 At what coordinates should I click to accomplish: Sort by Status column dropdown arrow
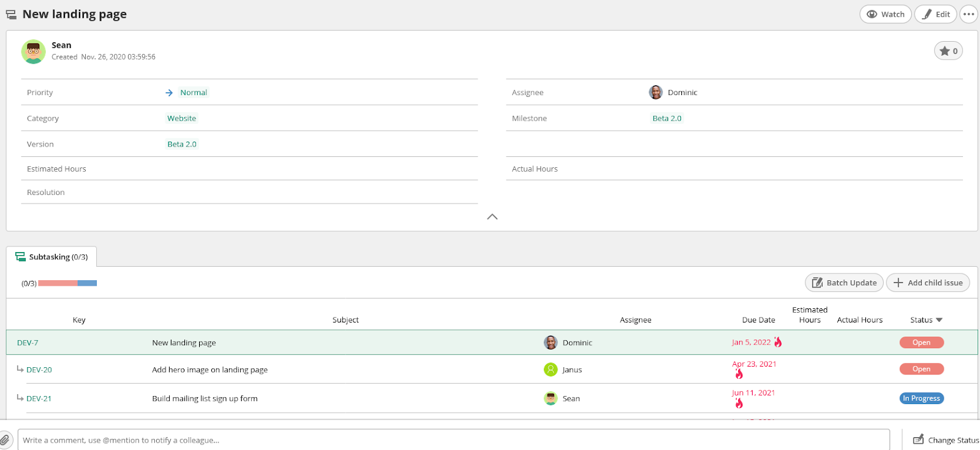[939, 320]
